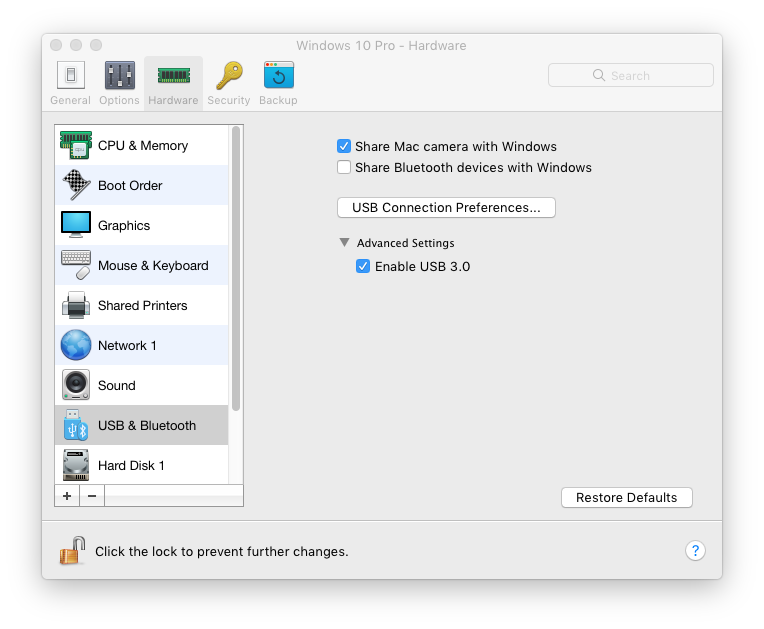Screen dimensions: 764x629
Task: Click the "Advanced Settings" label
Action: pos(405,243)
